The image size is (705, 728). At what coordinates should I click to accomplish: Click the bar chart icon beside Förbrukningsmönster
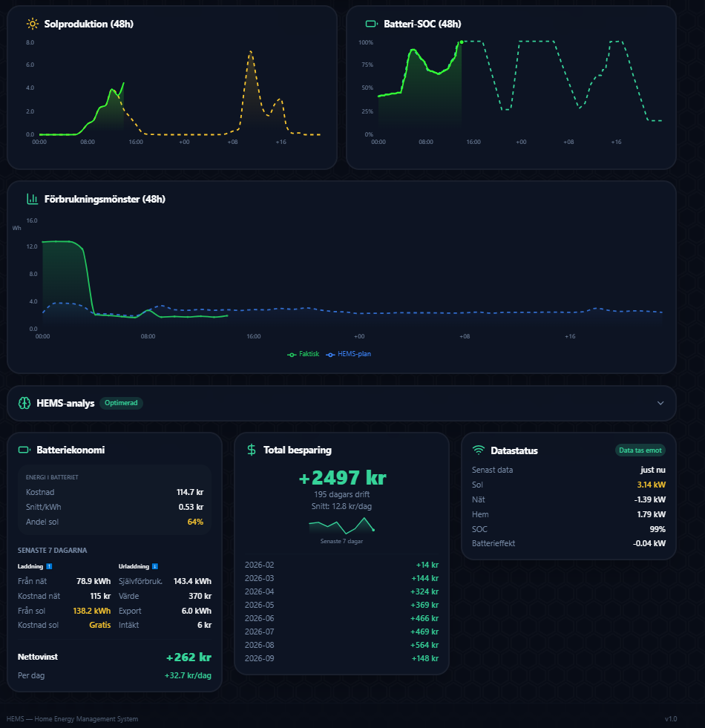click(x=33, y=199)
